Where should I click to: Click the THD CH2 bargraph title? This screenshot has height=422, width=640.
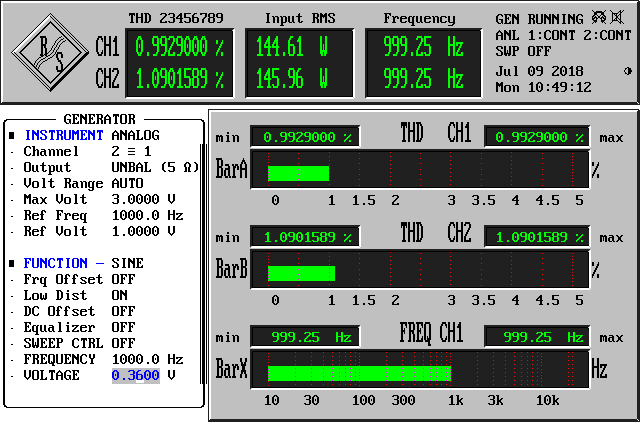point(436,233)
